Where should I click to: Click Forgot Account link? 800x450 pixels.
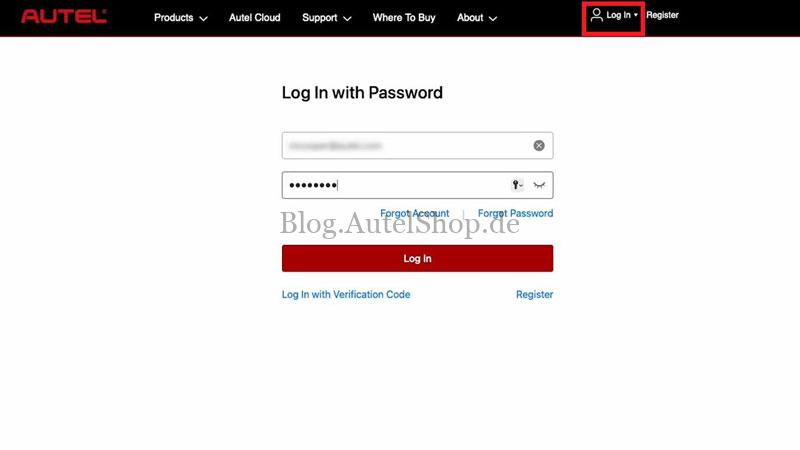pos(415,213)
